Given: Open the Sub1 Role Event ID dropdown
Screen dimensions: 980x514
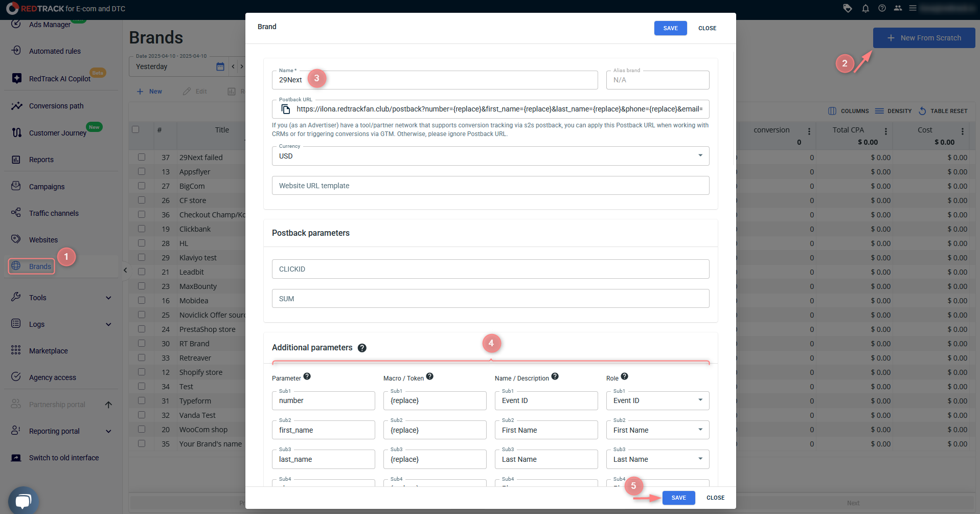Looking at the screenshot, I should pyautogui.click(x=658, y=400).
